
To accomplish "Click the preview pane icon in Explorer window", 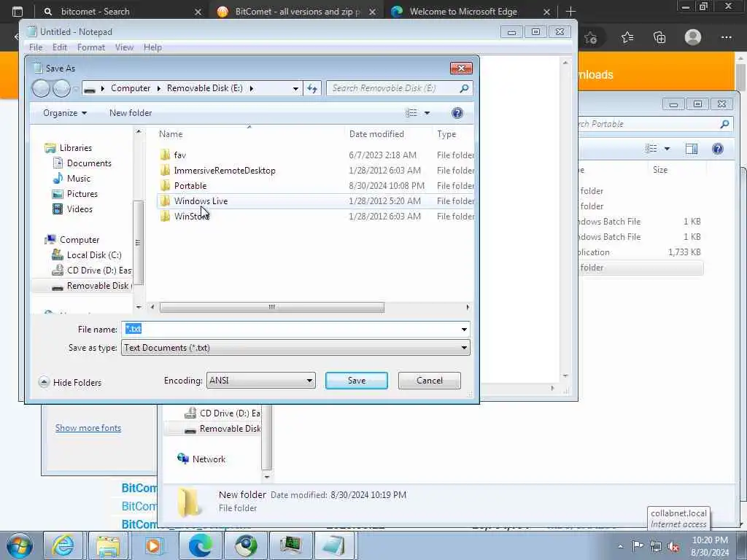I will 692,149.
